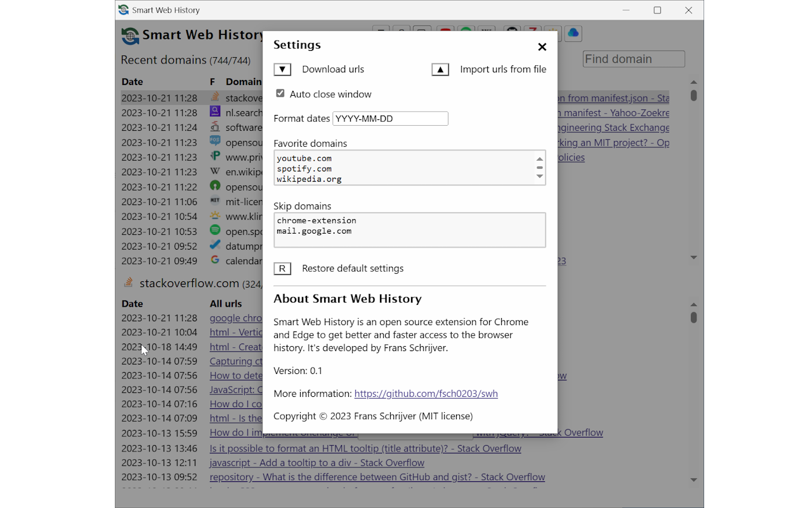Click the Find domain search box

tap(634, 59)
